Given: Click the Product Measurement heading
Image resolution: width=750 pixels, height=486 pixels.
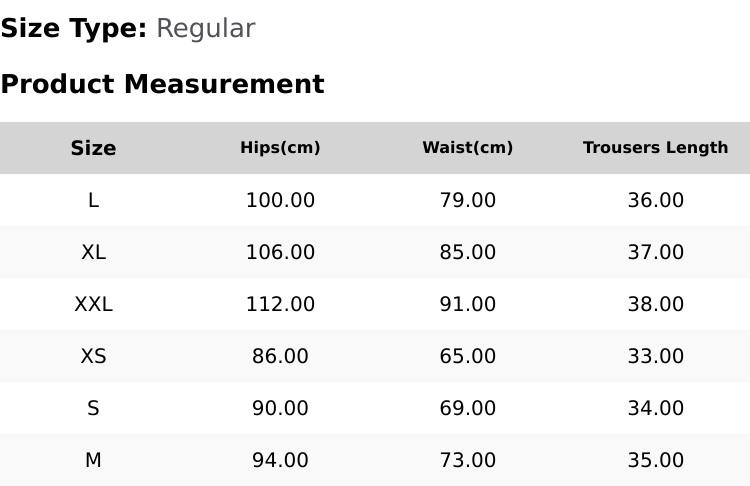Looking at the screenshot, I should [x=163, y=84].
